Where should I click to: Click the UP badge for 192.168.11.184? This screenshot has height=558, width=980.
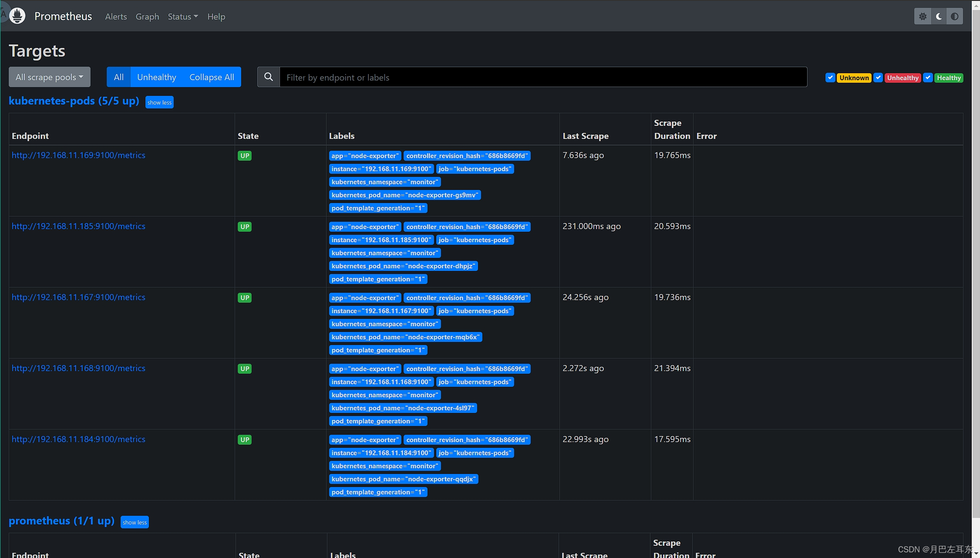(x=245, y=440)
